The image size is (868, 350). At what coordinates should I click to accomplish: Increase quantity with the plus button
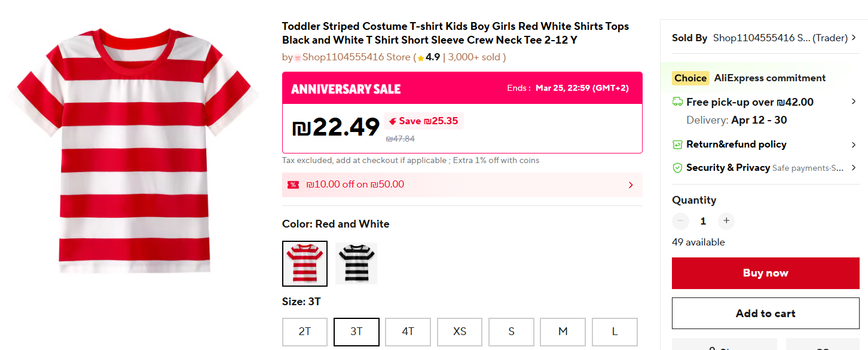tap(726, 221)
